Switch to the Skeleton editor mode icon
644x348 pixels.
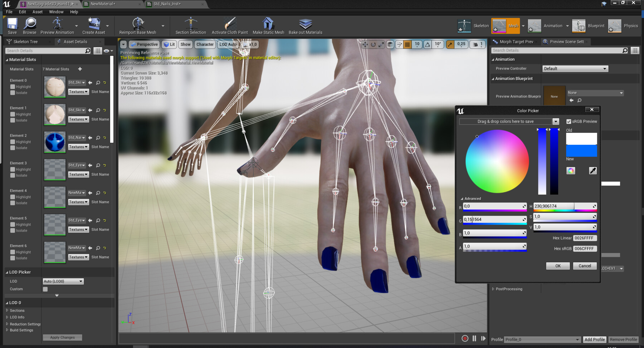(465, 25)
